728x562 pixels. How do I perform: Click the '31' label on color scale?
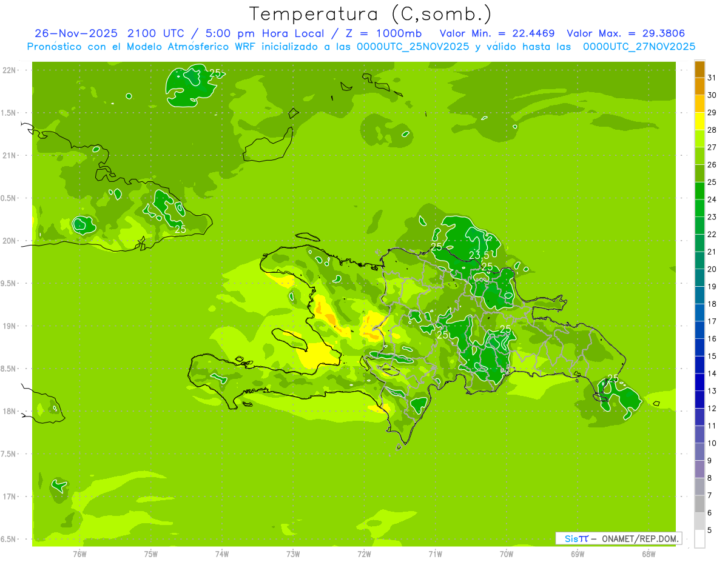[712, 78]
